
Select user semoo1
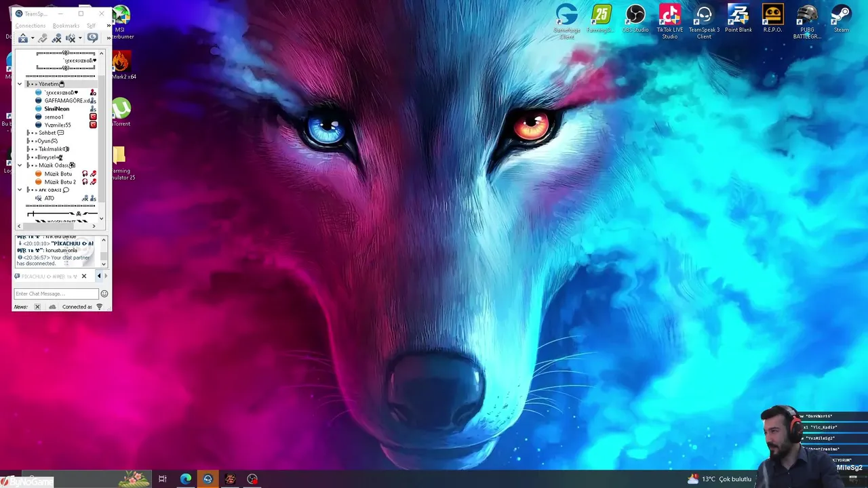54,117
